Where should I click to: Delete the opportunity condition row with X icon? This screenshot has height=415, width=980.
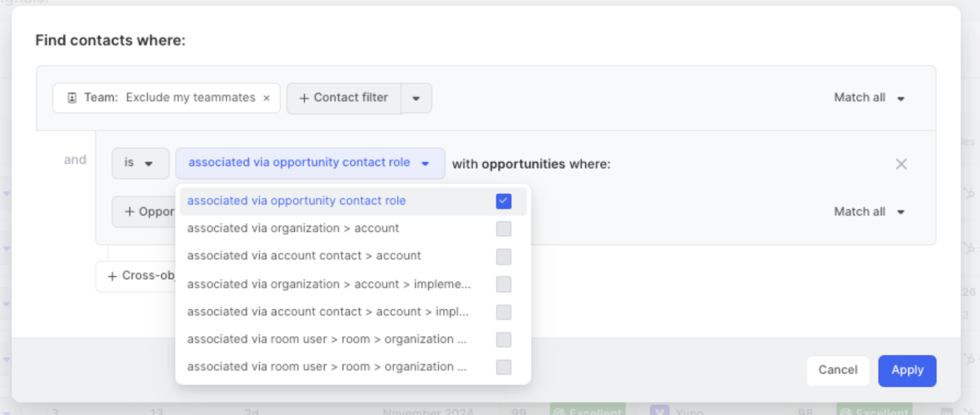[x=901, y=164]
